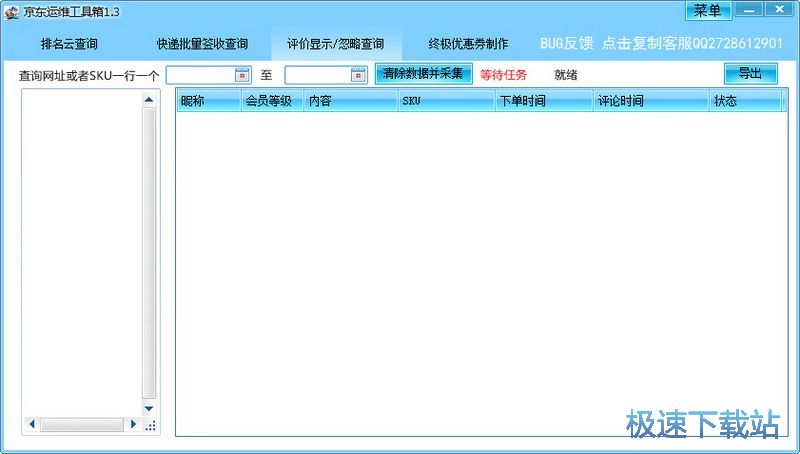Click the BUG反馈 link

(566, 44)
